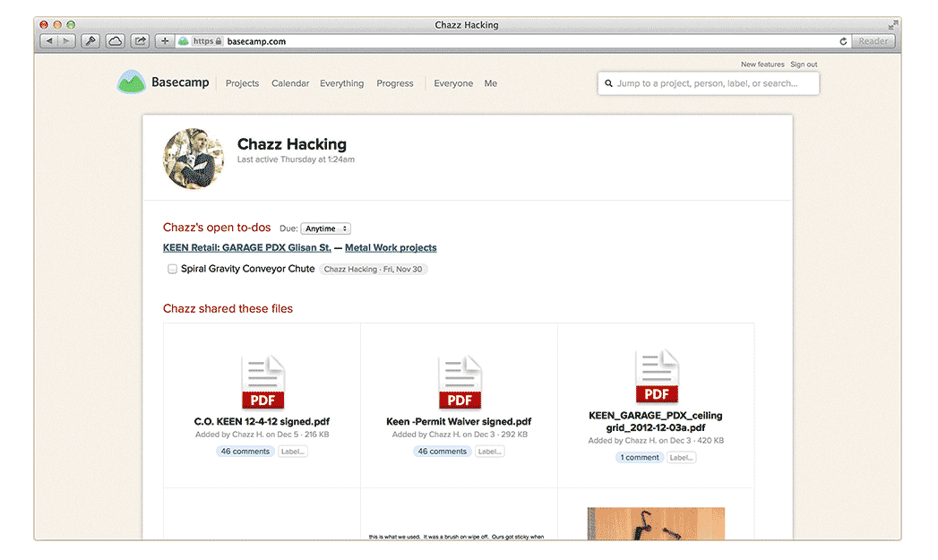
Task: Click the browser forward arrow button
Action: [66, 41]
